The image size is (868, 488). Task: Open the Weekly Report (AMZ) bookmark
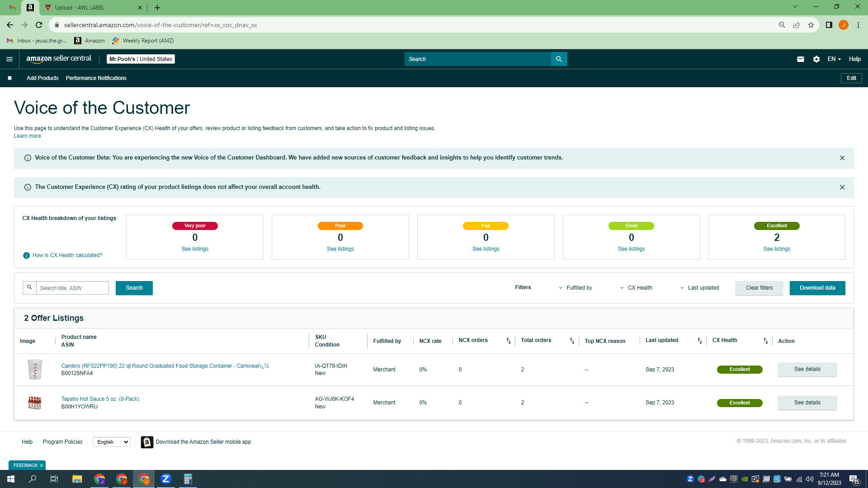click(143, 41)
